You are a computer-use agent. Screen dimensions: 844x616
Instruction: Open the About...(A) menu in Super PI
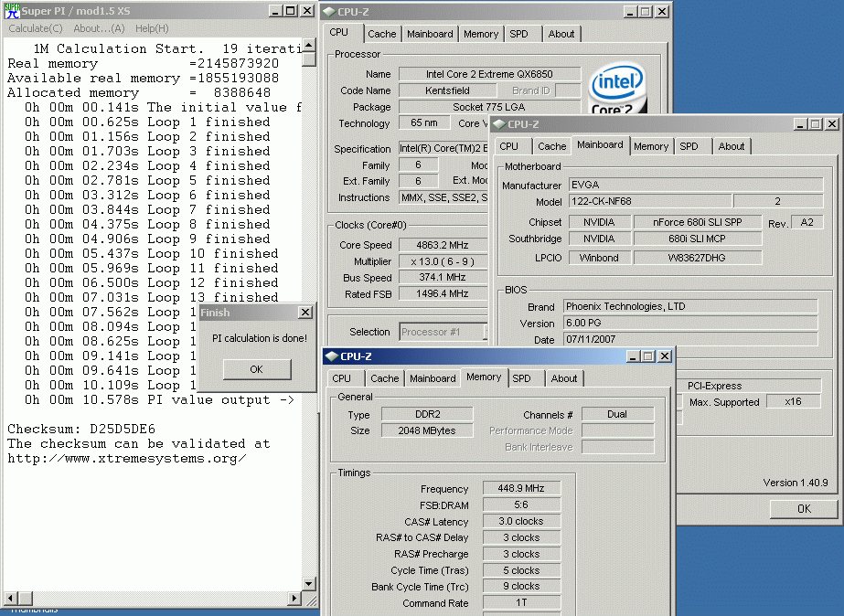pyautogui.click(x=99, y=28)
